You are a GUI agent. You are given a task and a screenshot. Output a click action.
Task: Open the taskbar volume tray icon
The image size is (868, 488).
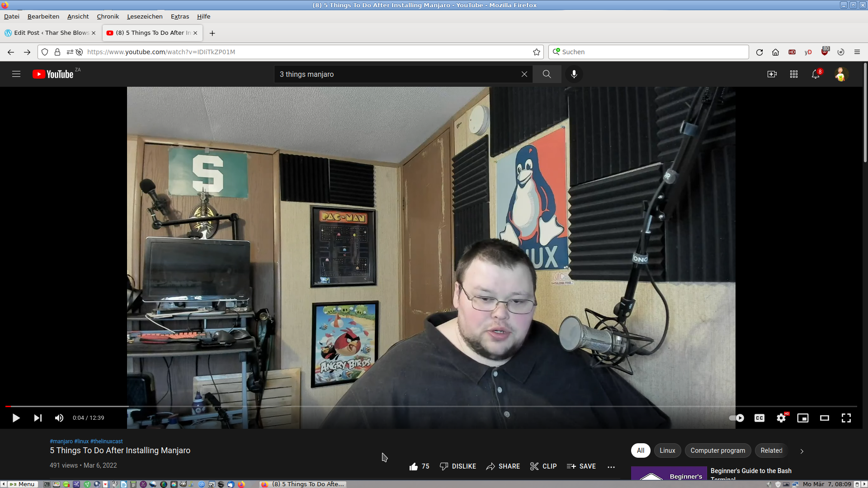769,484
